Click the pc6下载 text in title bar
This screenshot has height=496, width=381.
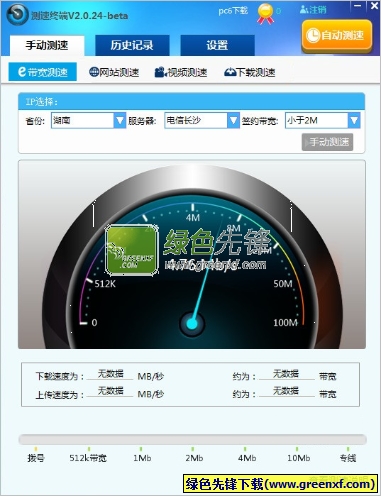click(233, 11)
